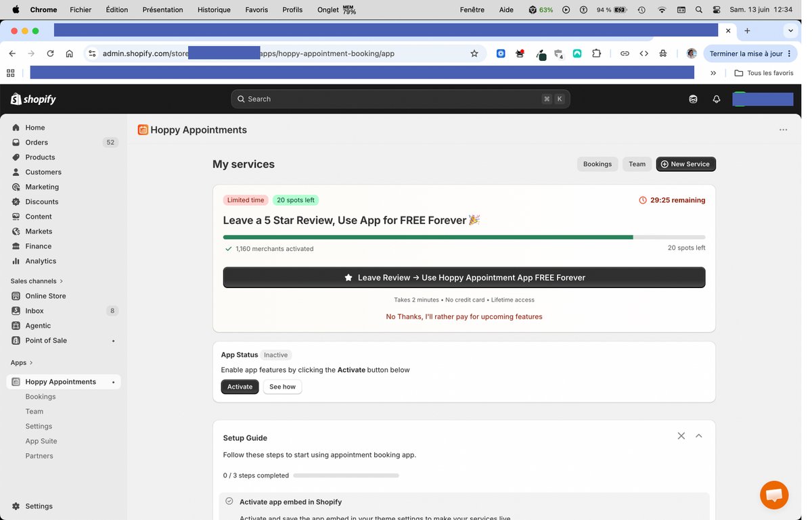Viewport: 812px width, 520px height.
Task: Dismiss the Setup Guide with the X
Action: (681, 436)
